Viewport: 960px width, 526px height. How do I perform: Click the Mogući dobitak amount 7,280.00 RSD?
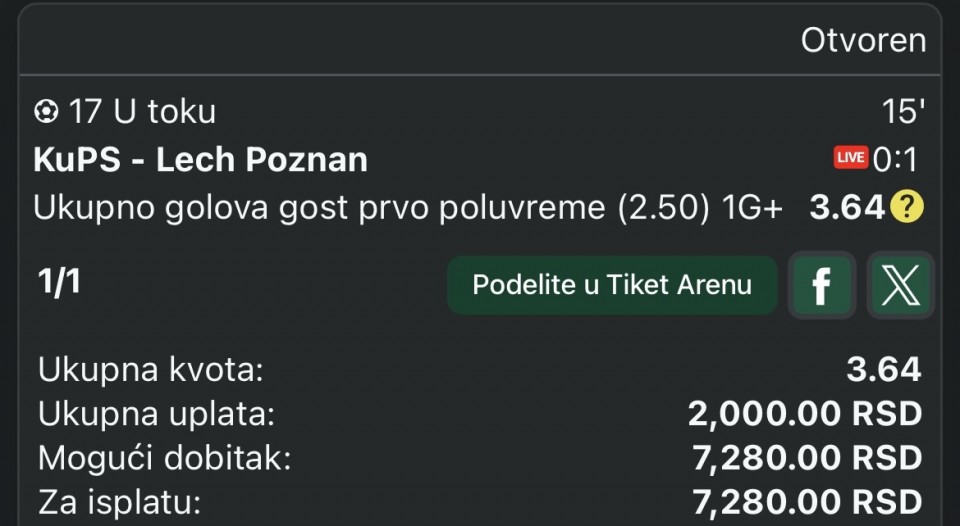[x=806, y=458]
